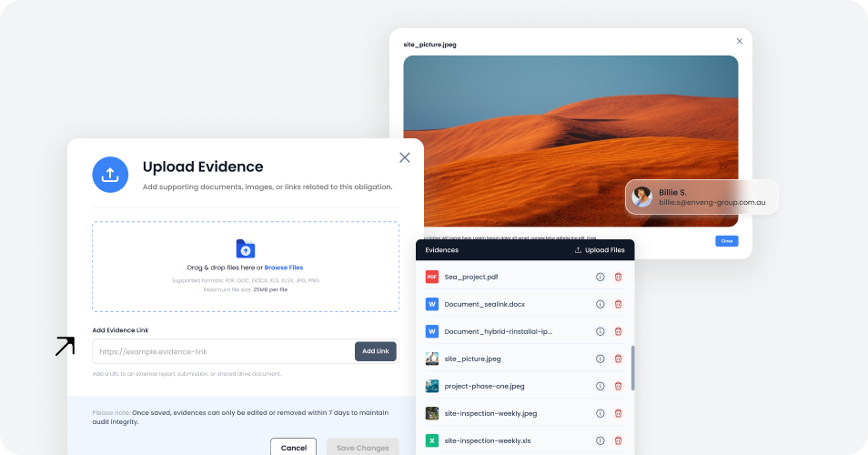Click Save Changes button
The width and height of the screenshot is (868, 455).
[363, 447]
